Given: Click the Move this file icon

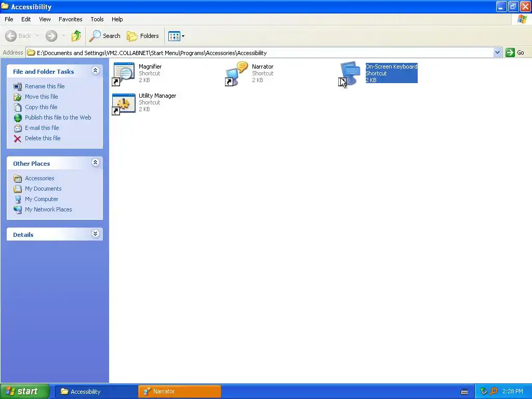Looking at the screenshot, I should 18,97.
